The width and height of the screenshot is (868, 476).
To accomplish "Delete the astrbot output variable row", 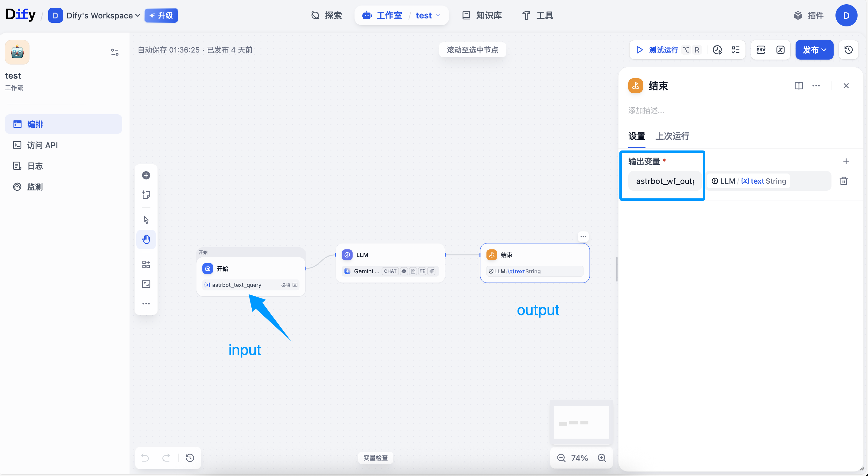I will 843,181.
